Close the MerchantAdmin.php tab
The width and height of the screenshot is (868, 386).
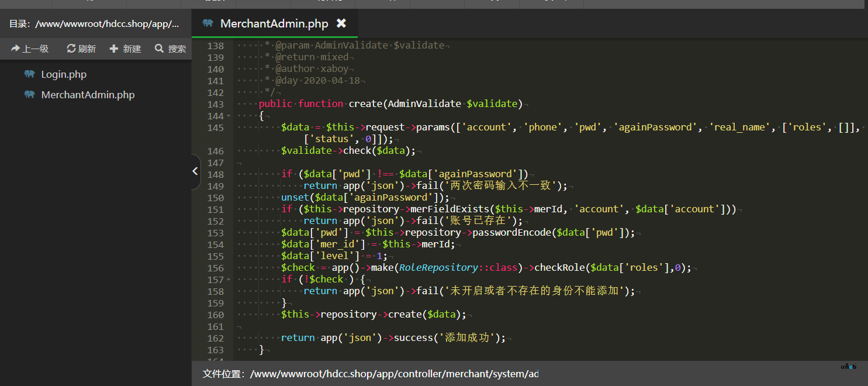point(341,23)
